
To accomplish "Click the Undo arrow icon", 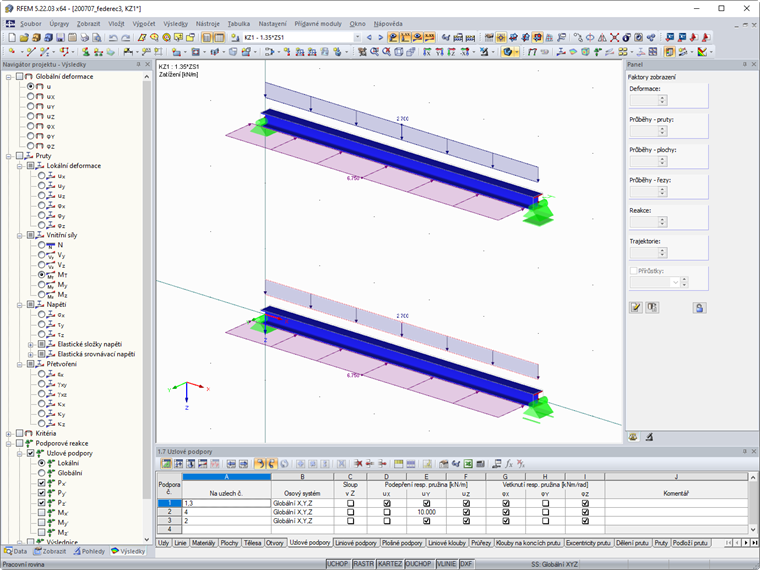I will (113, 37).
